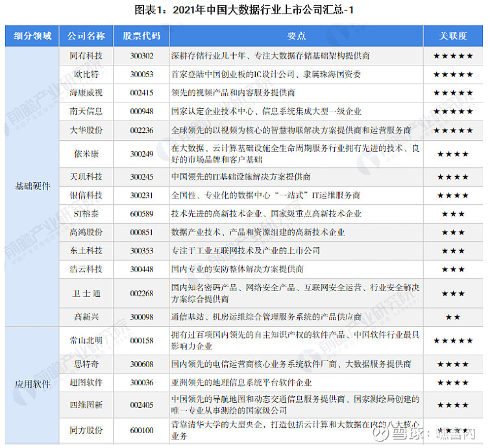The height and width of the screenshot is (448, 490).
Task: Click the 细分领域 column header
Action: tap(32, 36)
